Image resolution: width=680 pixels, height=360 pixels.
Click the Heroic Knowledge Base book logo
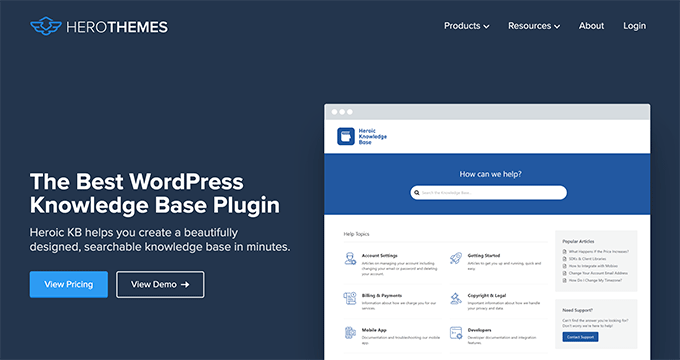346,136
